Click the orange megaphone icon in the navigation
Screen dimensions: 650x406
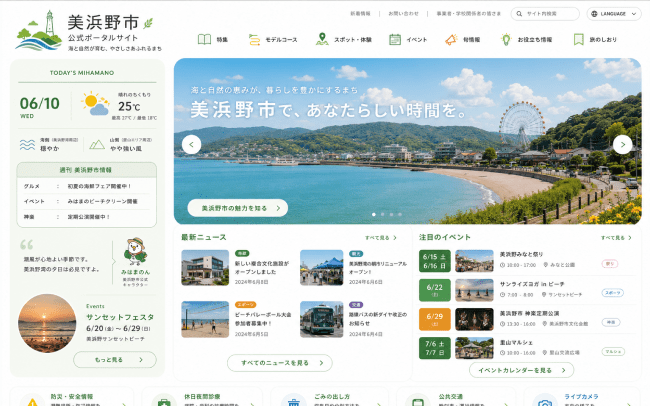(451, 39)
